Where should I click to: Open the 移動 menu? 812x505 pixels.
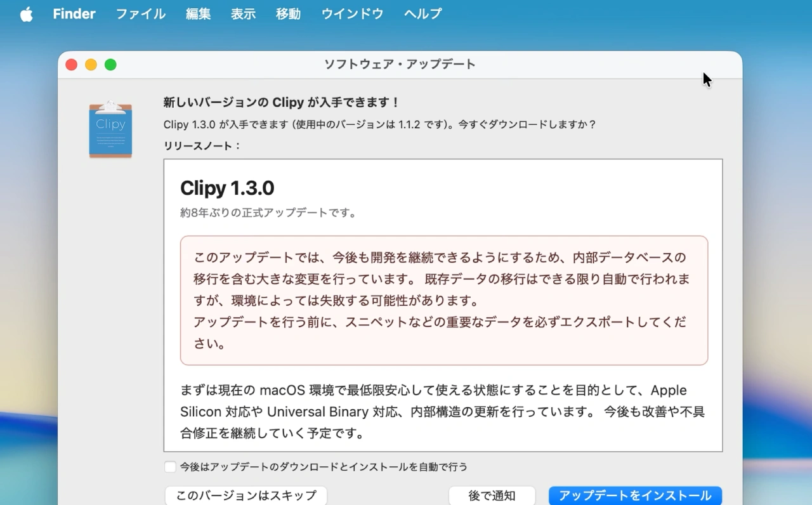pyautogui.click(x=289, y=14)
